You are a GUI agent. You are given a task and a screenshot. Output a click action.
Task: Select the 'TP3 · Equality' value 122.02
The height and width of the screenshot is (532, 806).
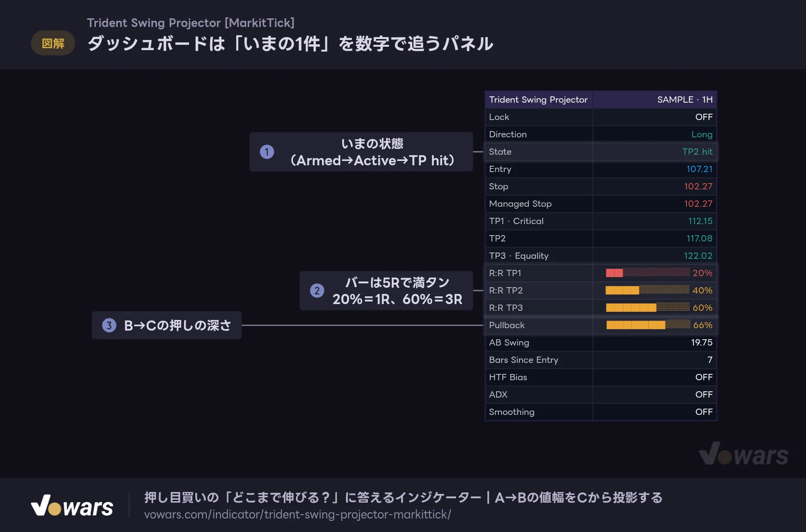[x=698, y=256]
